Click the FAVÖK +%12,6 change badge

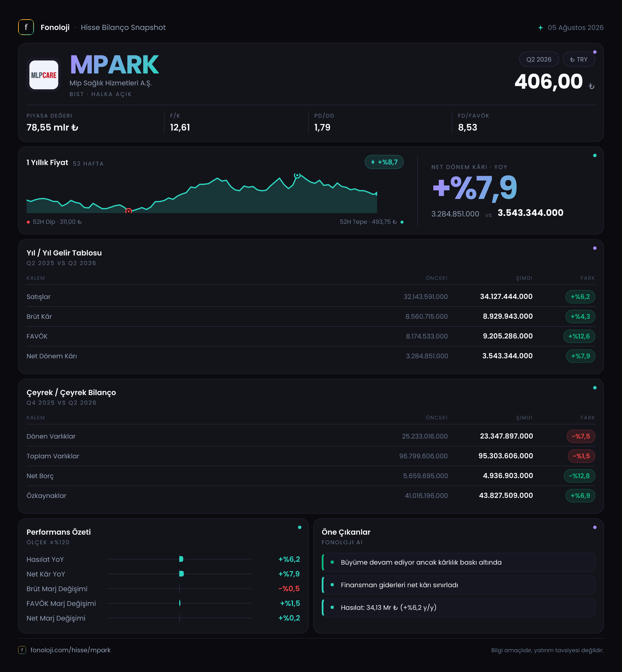pyautogui.click(x=579, y=336)
